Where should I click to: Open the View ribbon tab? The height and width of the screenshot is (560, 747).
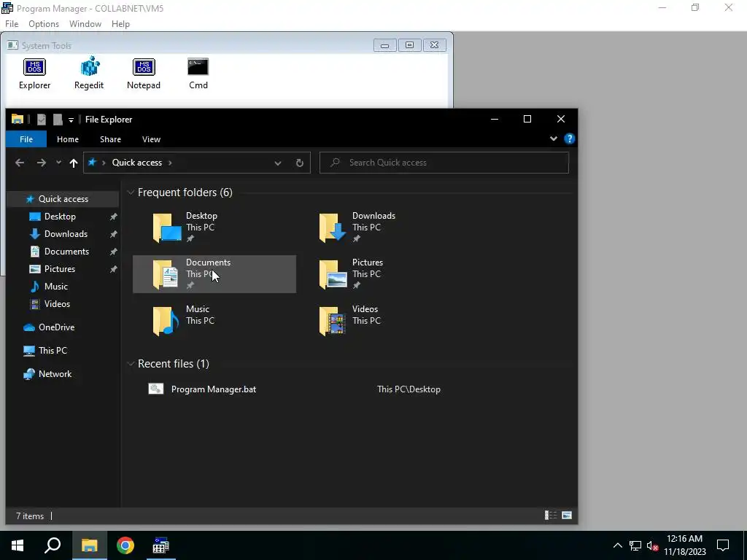coord(152,139)
